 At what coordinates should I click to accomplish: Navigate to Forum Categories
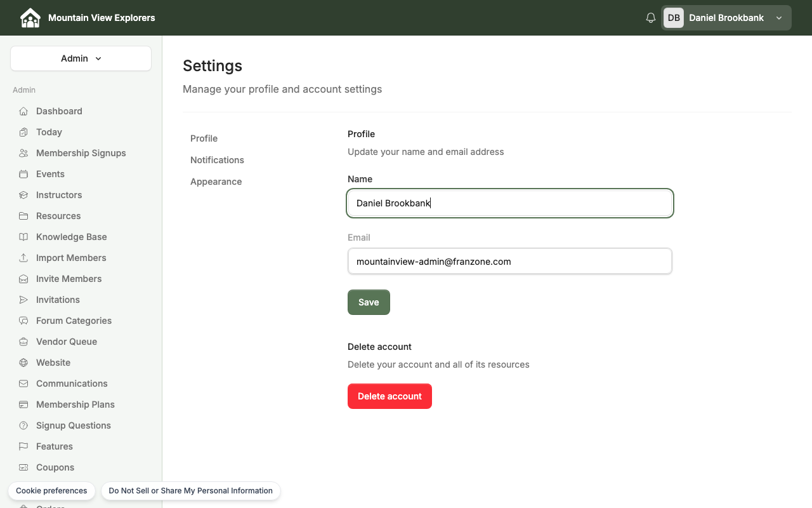pyautogui.click(x=74, y=321)
